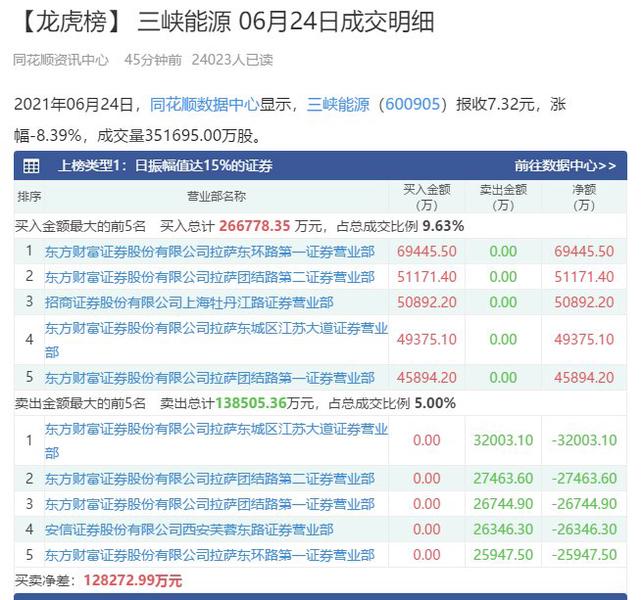
Task: Open buy row 1 东方财富 拉萨东环路第一证券营业部 link
Action: pyautogui.click(x=210, y=251)
